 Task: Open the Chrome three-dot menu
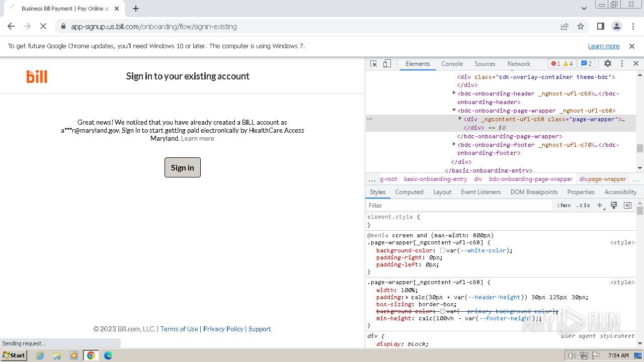click(633, 26)
